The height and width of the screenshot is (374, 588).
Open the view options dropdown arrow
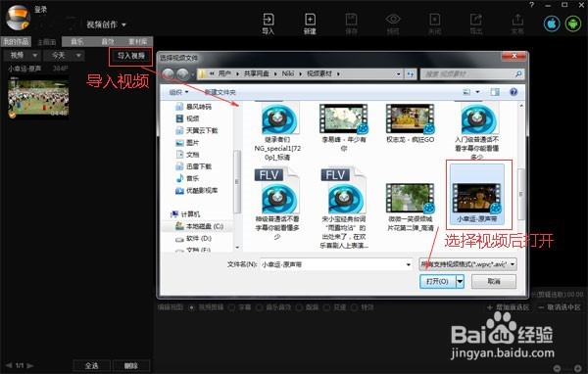coord(478,92)
